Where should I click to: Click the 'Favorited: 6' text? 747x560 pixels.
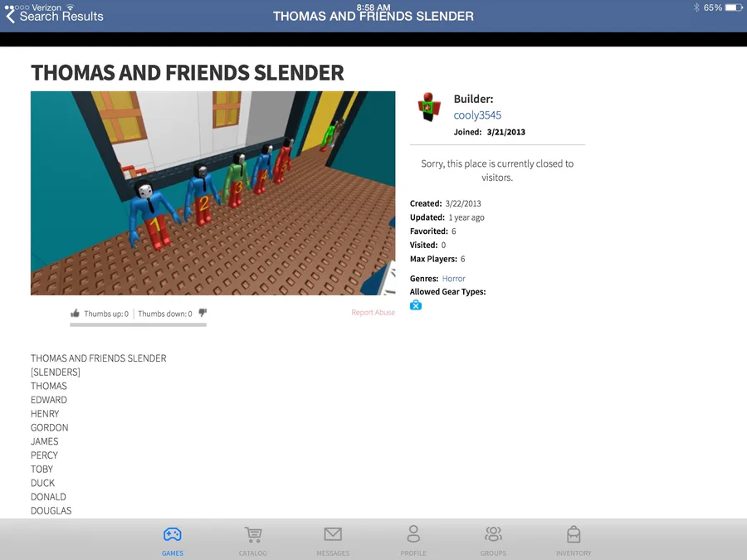click(x=432, y=231)
